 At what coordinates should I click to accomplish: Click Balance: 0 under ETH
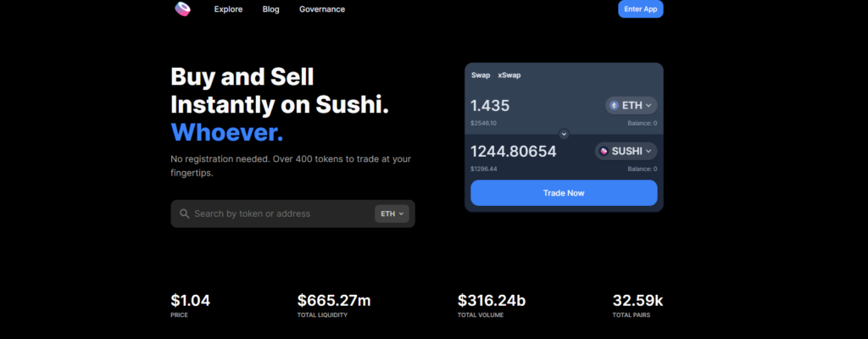643,123
